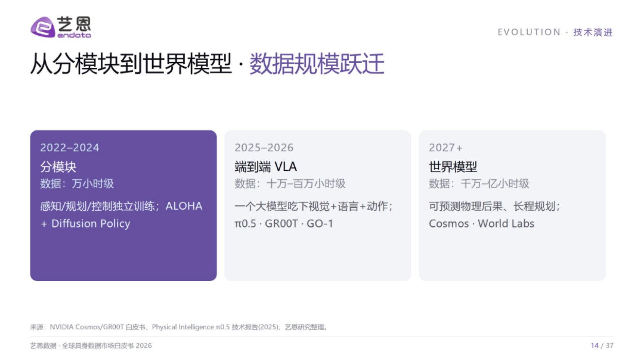Click the '2022–2024' year label

(x=70, y=147)
